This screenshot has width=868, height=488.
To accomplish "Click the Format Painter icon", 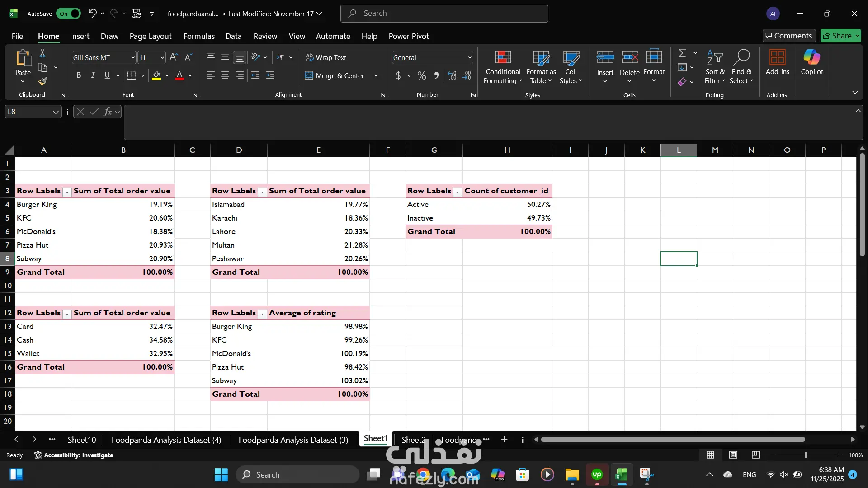I will point(42,81).
